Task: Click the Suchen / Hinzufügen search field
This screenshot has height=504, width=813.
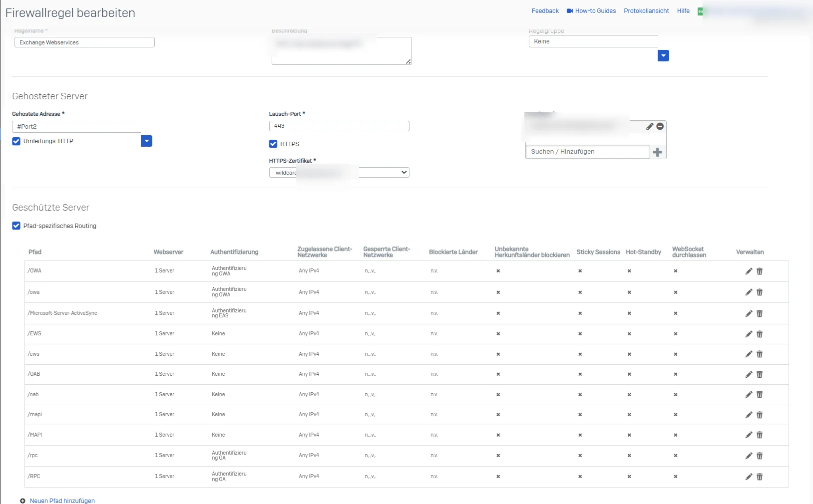Action: tap(588, 152)
